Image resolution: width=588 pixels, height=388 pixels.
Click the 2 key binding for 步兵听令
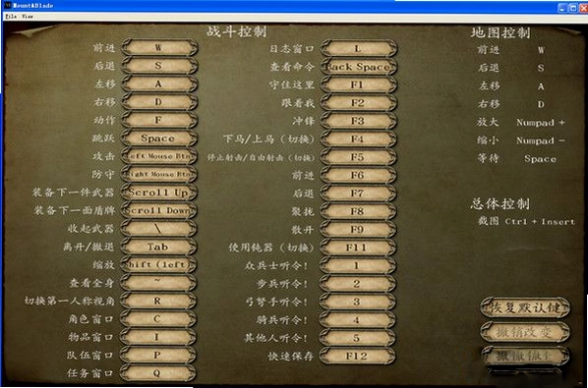357,284
